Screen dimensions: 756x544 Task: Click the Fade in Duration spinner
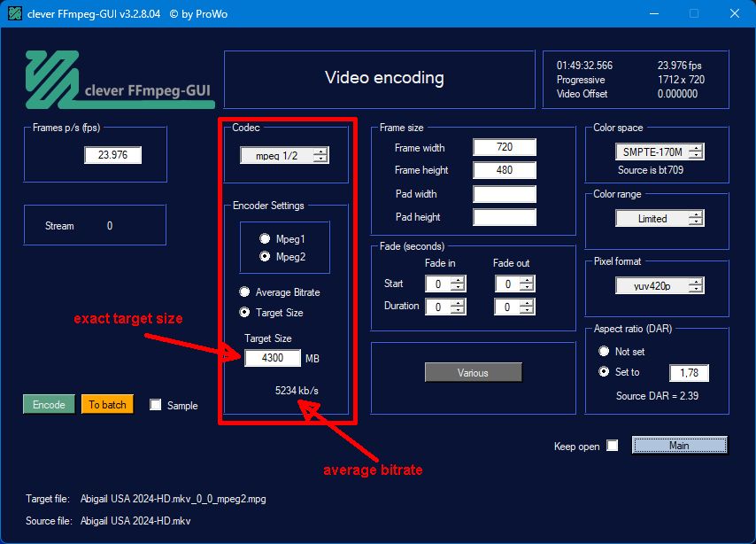coord(445,307)
